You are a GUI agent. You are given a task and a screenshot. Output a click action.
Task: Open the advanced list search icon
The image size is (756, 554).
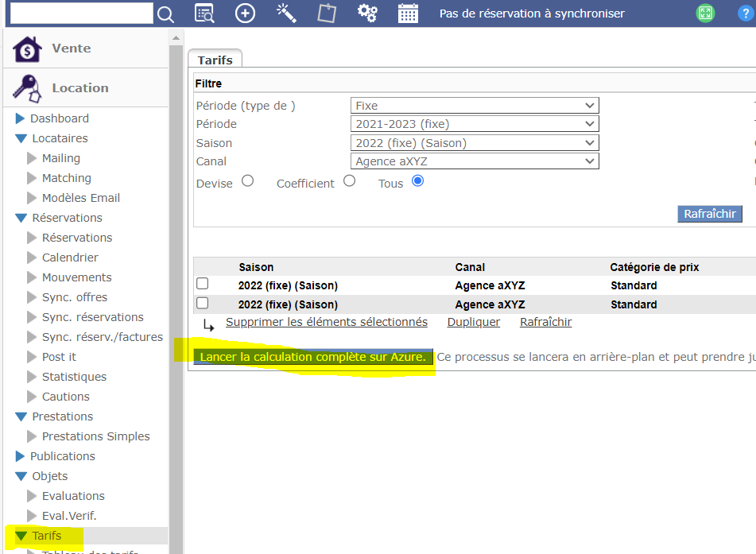[x=205, y=14]
